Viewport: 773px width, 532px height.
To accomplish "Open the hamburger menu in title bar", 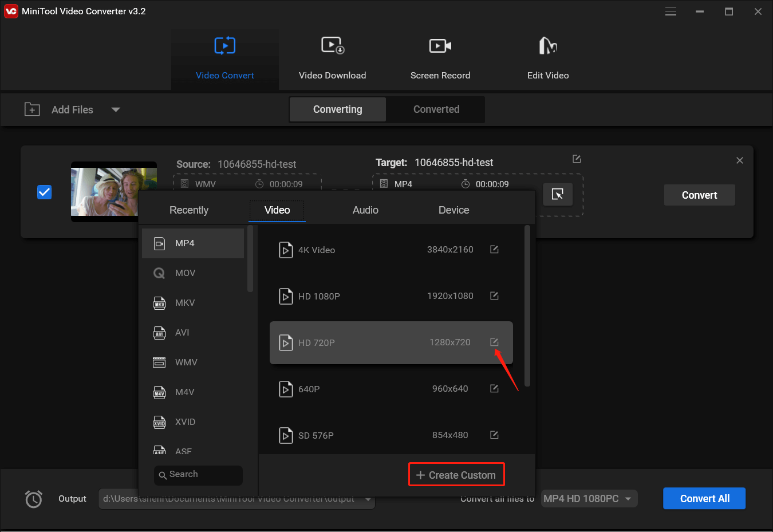I will click(671, 11).
